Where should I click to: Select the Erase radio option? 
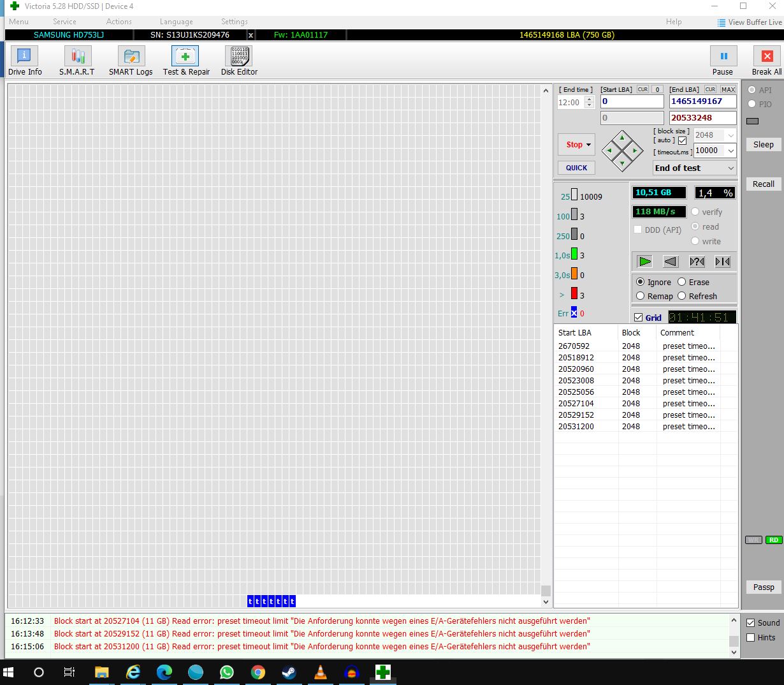[x=682, y=282]
